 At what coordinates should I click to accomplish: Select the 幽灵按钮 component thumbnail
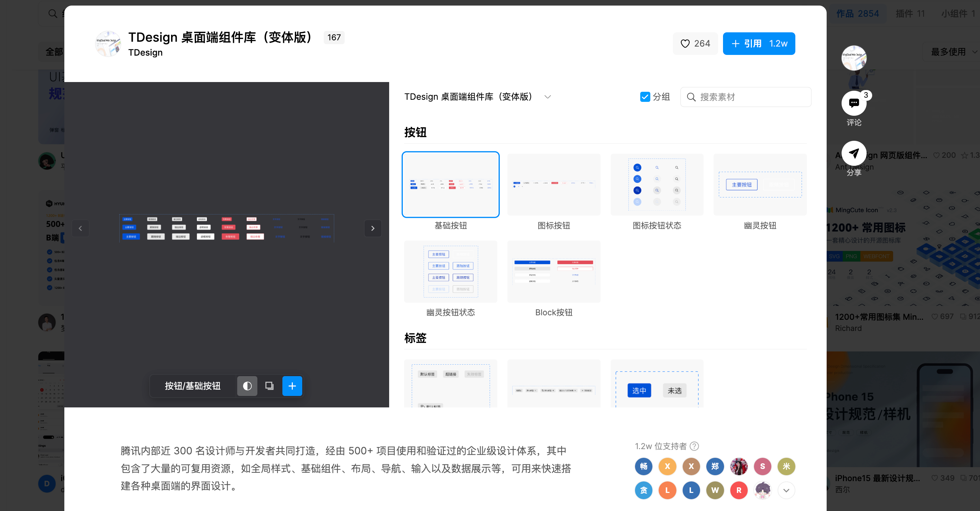tap(760, 184)
